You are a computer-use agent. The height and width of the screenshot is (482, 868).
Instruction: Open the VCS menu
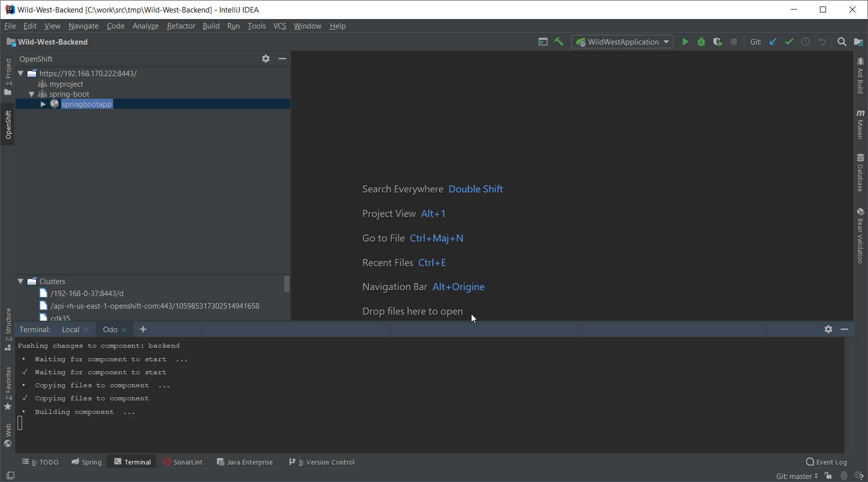point(279,26)
